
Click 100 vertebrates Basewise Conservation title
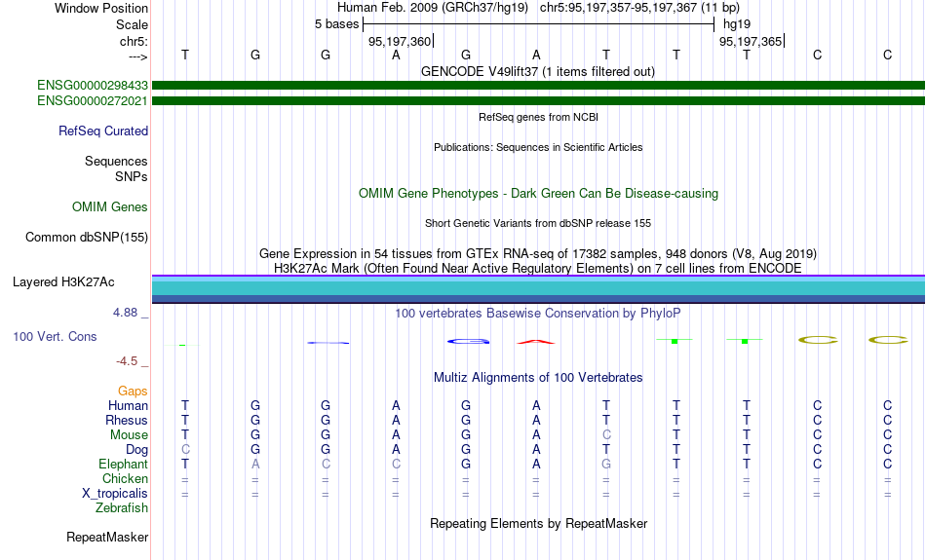[x=538, y=314]
